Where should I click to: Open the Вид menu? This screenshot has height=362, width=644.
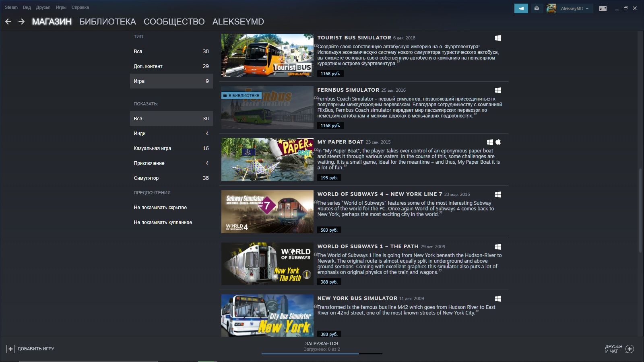coord(27,7)
